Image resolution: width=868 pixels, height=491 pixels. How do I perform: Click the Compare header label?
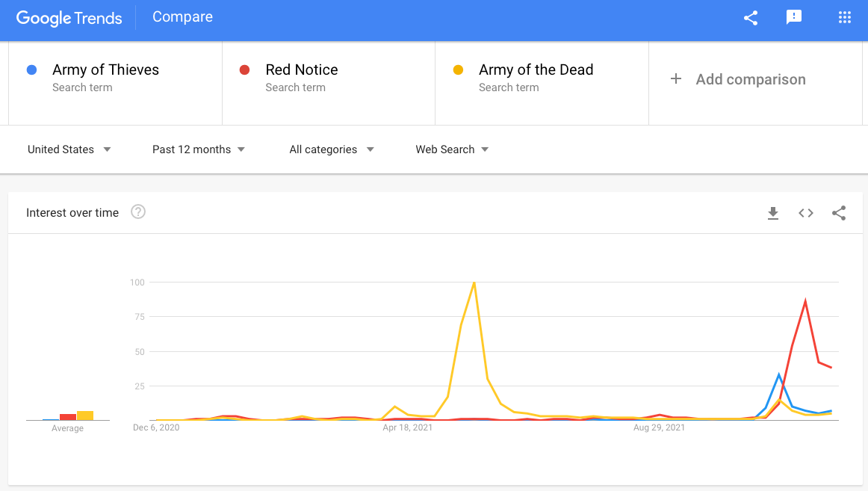(x=183, y=17)
